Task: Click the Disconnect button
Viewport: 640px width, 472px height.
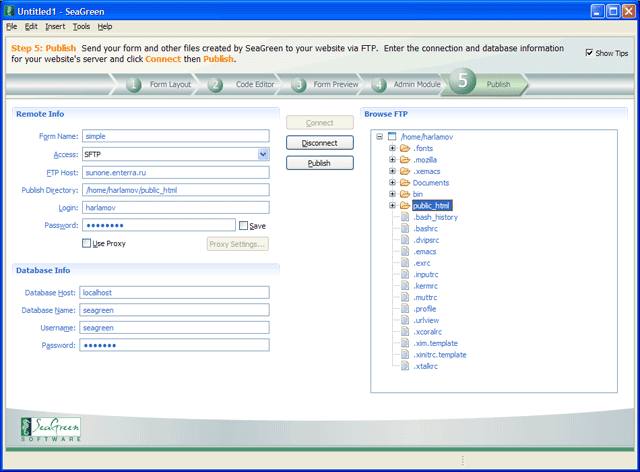Action: (x=320, y=143)
